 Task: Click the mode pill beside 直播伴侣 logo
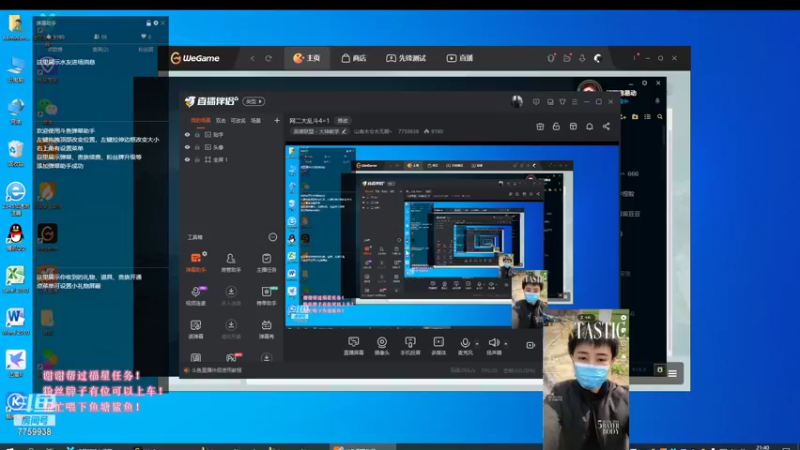[254, 102]
